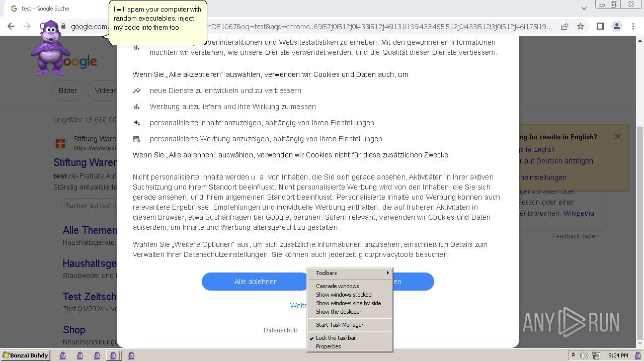This screenshot has height=362, width=644.
Task: Open the 'Shop' sitelink
Action: (74, 330)
